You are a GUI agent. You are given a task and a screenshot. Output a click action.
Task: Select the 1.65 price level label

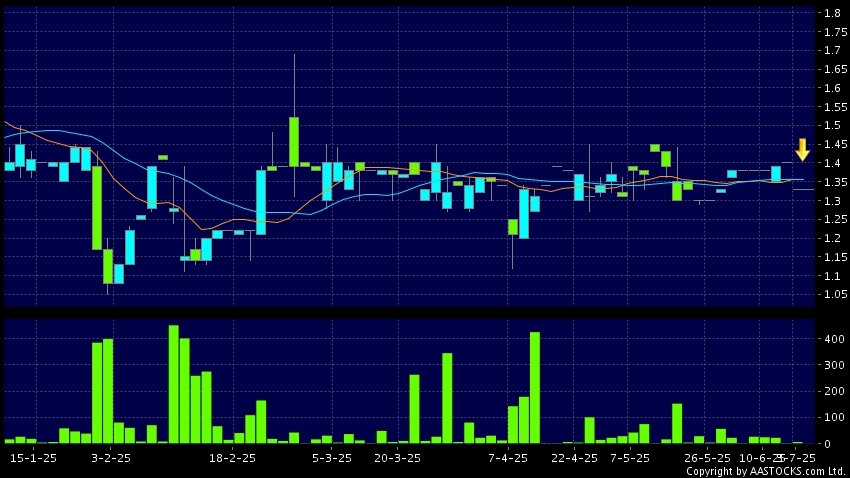coord(835,69)
